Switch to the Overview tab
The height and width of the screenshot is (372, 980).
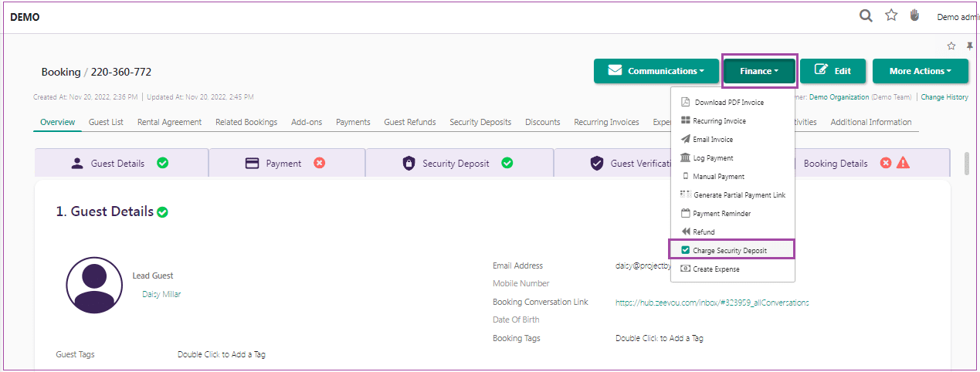click(58, 122)
